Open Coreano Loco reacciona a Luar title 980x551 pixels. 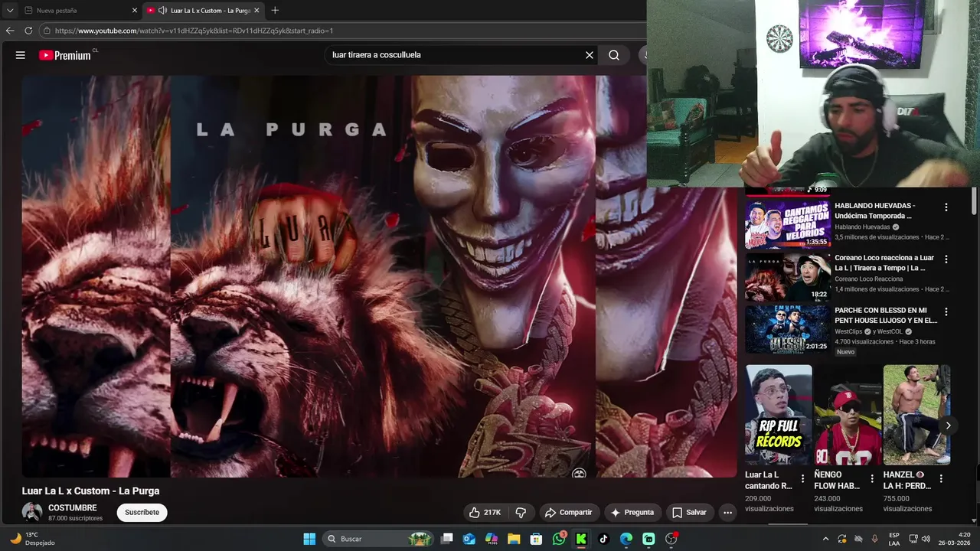pos(884,263)
